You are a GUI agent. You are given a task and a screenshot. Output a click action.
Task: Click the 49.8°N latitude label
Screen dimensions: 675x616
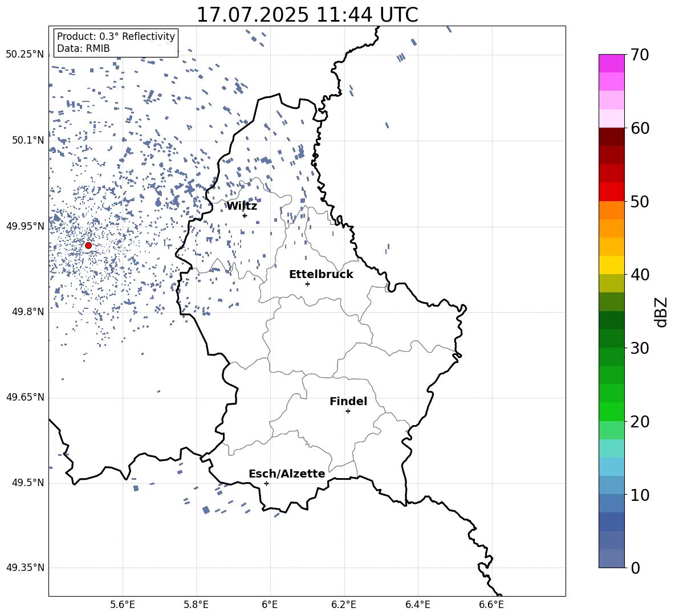(x=28, y=312)
